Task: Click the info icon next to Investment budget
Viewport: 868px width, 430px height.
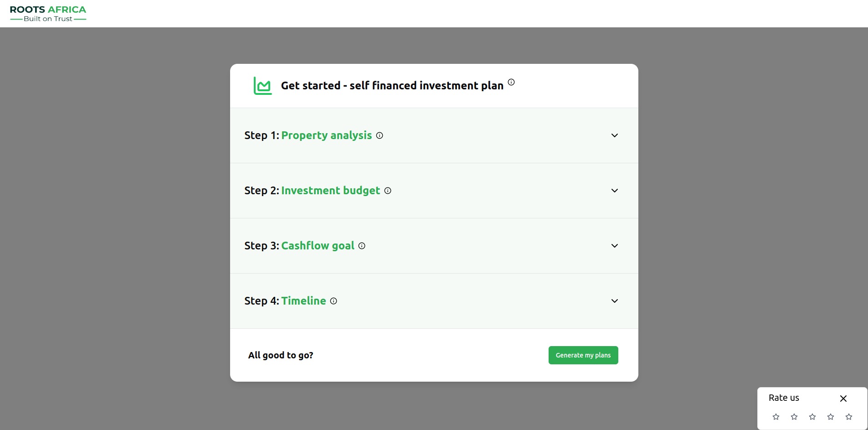Action: click(x=387, y=191)
